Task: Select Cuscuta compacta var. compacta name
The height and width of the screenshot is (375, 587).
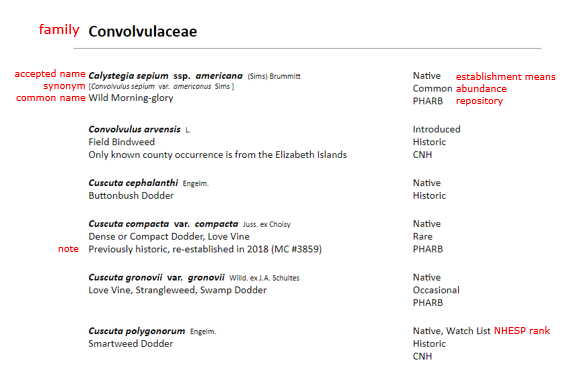Action: (163, 224)
